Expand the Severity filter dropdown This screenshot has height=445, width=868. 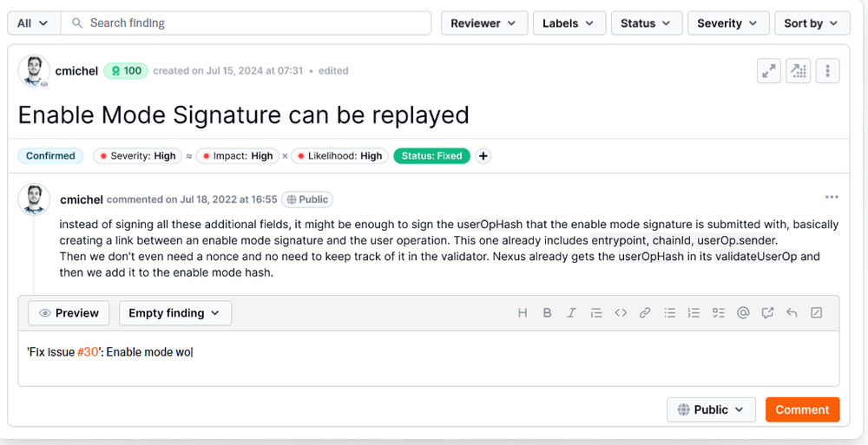point(727,23)
